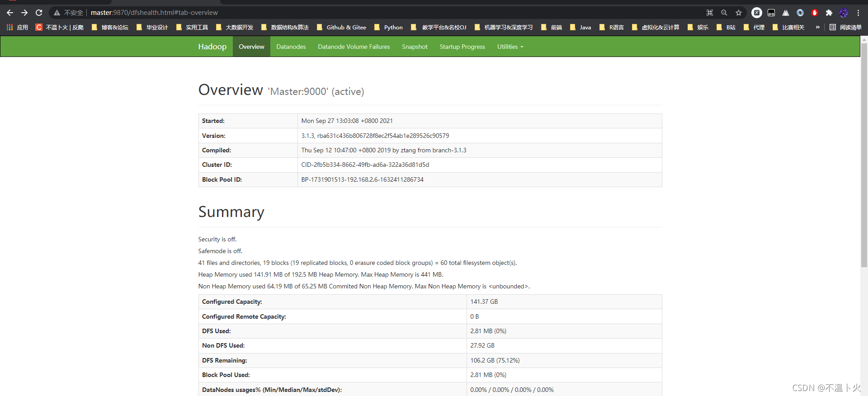Go forward with the browser forward arrow
This screenshot has height=396, width=868.
pyautogui.click(x=24, y=13)
